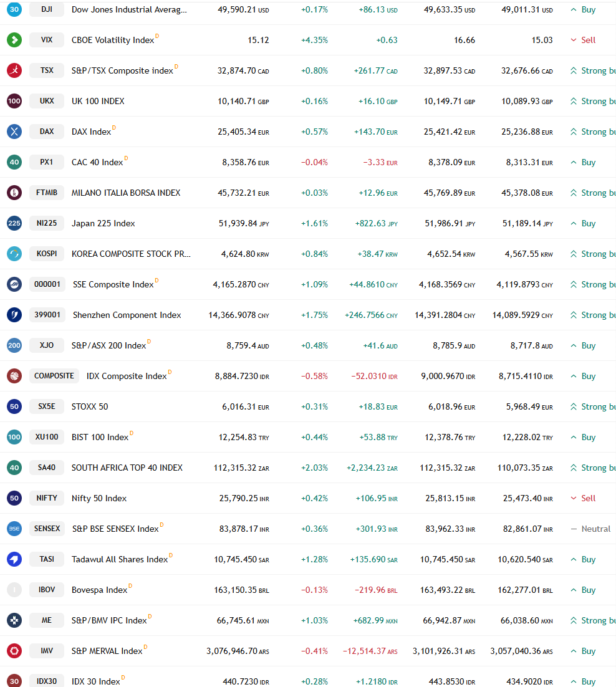This screenshot has width=616, height=687.
Task: Click S&P/BMV IPC high 66,942.87 MXN
Action: pyautogui.click(x=449, y=620)
